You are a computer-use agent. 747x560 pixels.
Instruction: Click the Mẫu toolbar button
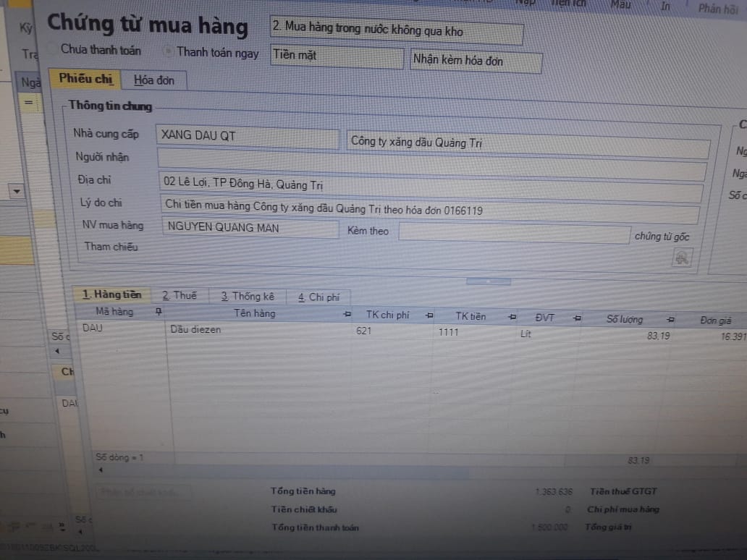[x=621, y=5]
